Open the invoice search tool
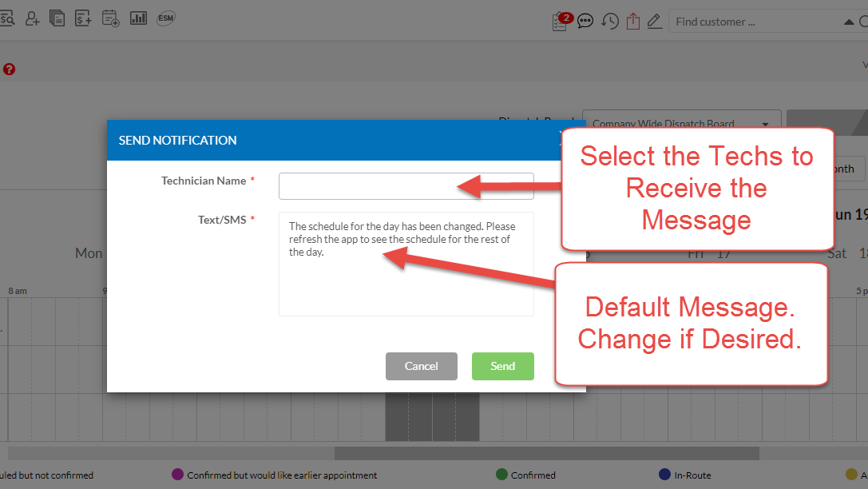 (x=8, y=18)
